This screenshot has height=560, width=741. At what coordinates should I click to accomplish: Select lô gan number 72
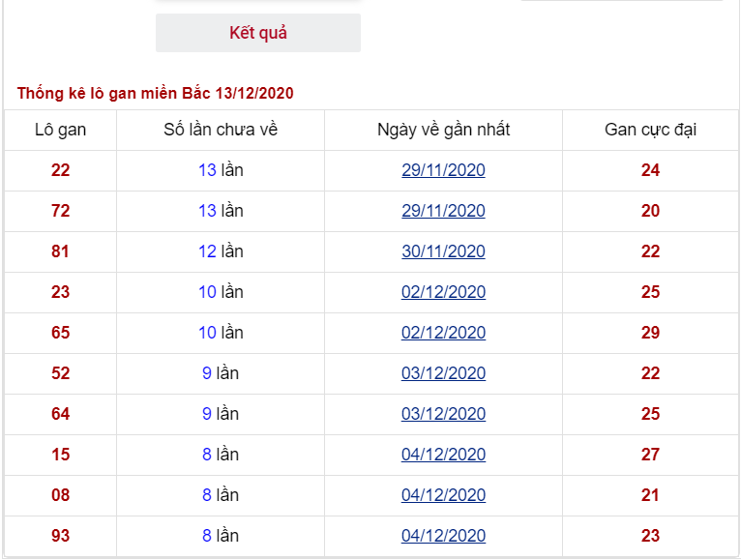pyautogui.click(x=61, y=211)
